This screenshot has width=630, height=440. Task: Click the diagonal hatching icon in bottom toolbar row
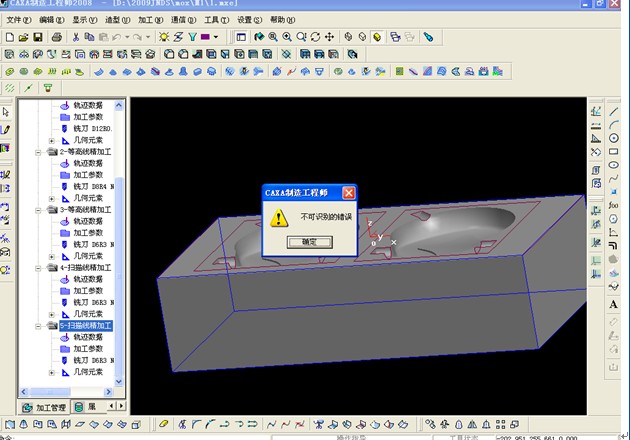pos(10,88)
